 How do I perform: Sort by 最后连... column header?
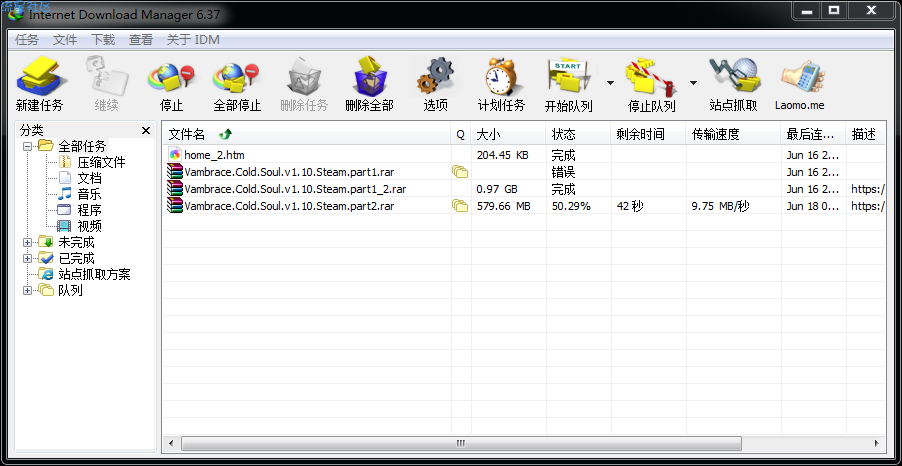pos(813,135)
